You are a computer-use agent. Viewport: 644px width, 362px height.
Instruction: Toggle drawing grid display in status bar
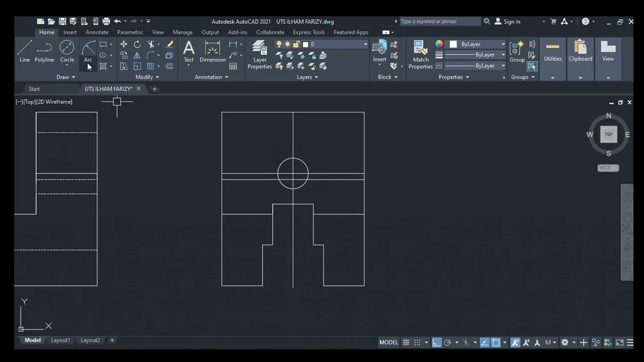pos(406,342)
